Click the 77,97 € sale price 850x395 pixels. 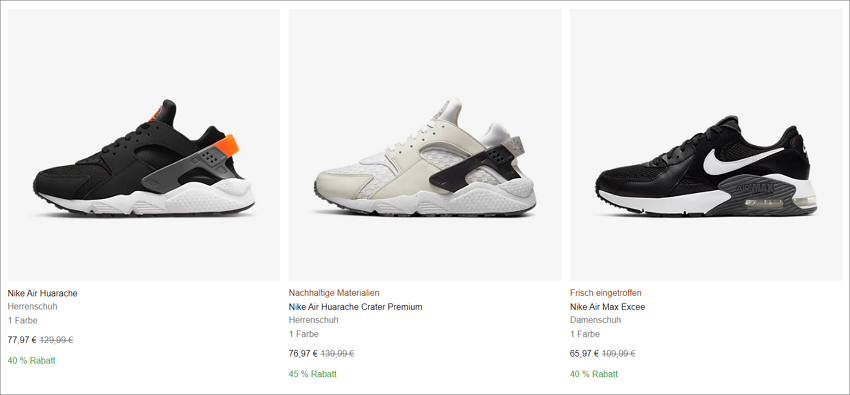[22, 340]
